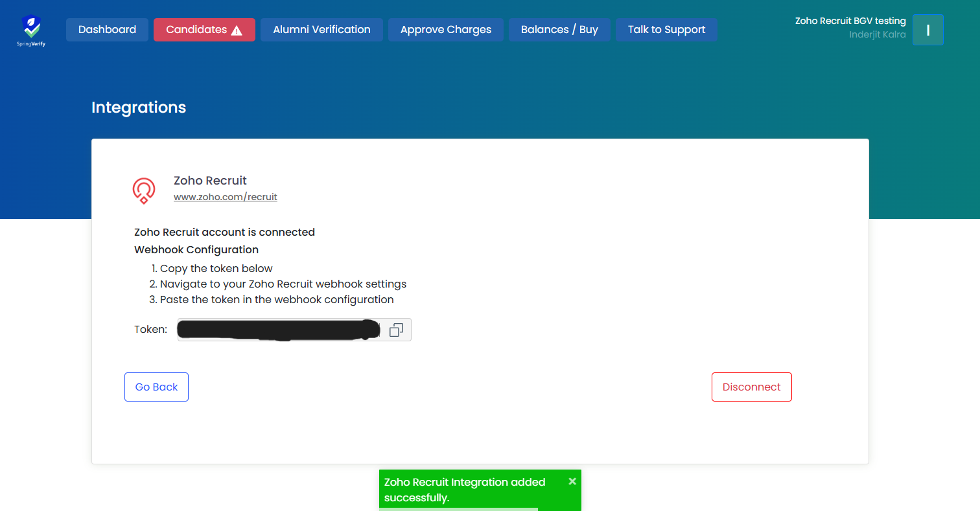Click step 'Navigate to your Zoho Recruit webhook settings'
The width and height of the screenshot is (980, 511).
pyautogui.click(x=283, y=284)
